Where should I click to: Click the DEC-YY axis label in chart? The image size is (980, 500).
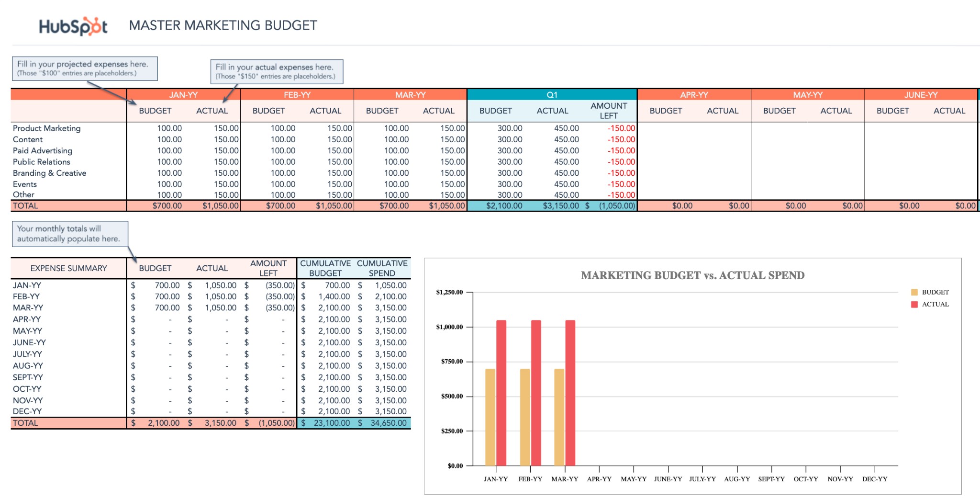pos(875,479)
